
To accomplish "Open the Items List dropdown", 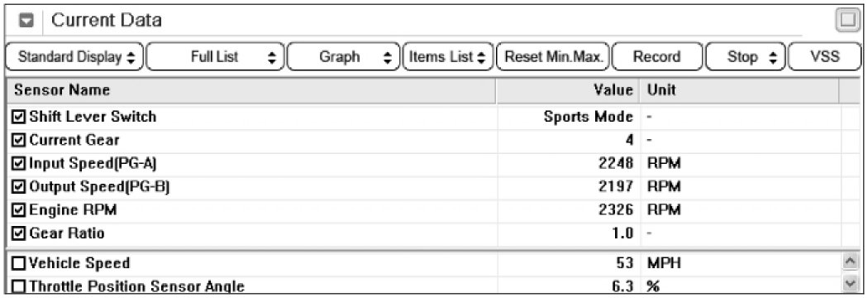I will [448, 56].
